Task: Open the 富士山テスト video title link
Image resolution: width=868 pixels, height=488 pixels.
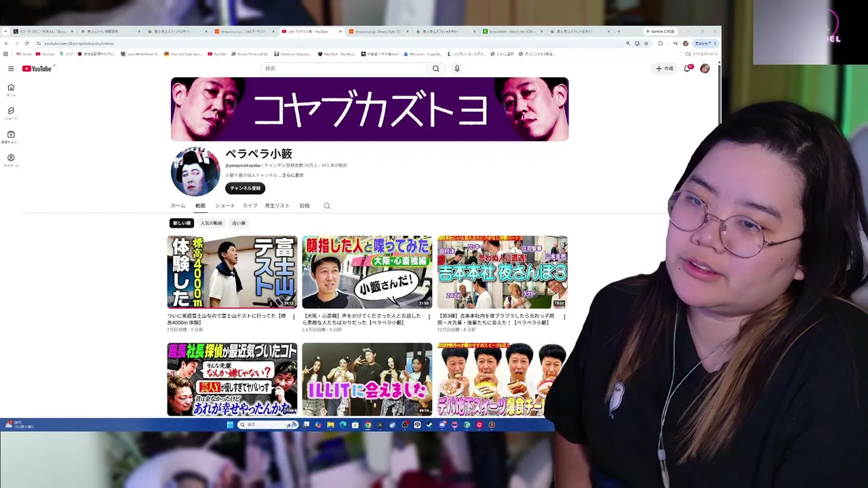Action: point(228,319)
